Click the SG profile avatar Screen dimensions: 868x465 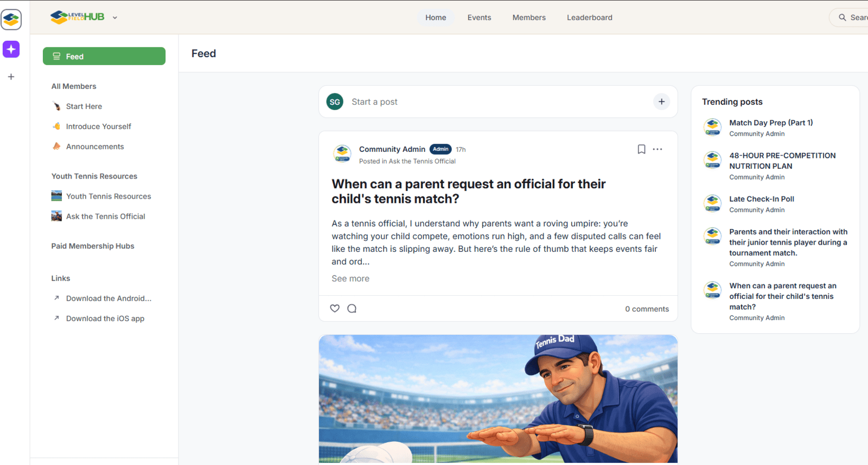[335, 101]
